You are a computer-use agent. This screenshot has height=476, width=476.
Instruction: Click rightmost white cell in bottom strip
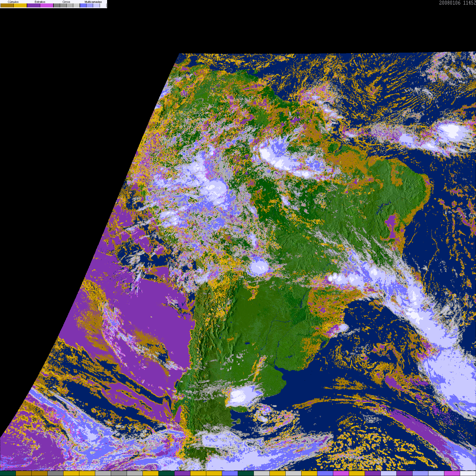coord(468,473)
